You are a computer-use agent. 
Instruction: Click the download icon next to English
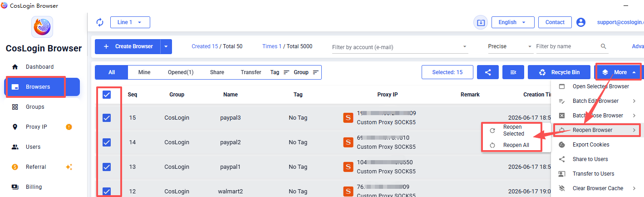[x=481, y=22]
